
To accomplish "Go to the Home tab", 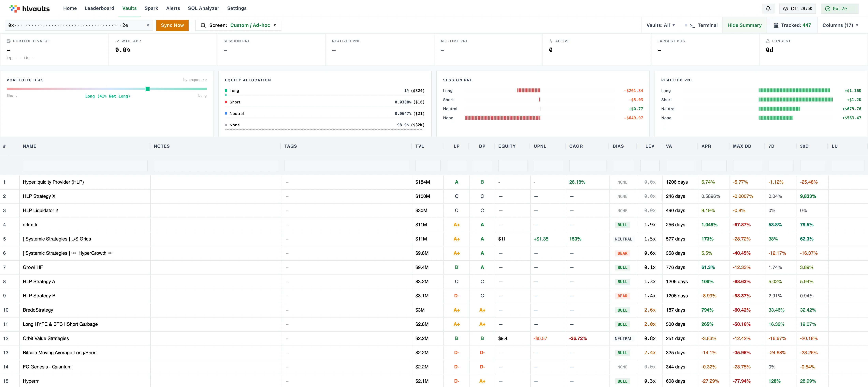I will pyautogui.click(x=70, y=8).
